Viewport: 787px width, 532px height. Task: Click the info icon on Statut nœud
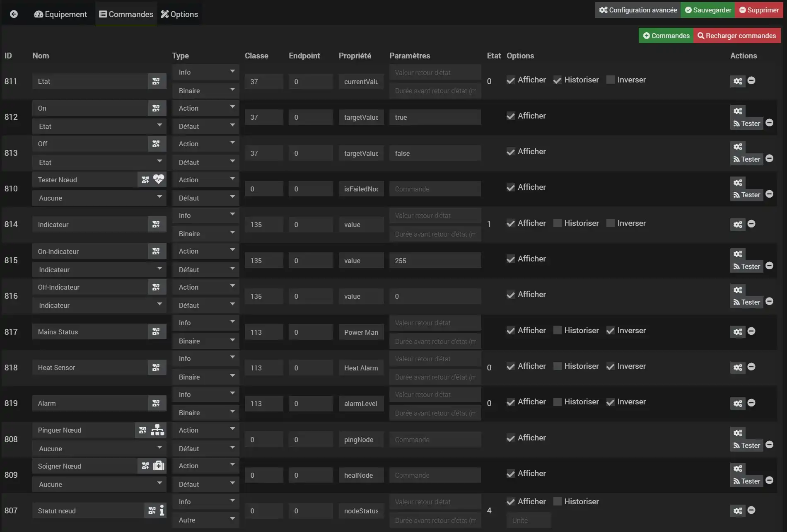tap(162, 510)
